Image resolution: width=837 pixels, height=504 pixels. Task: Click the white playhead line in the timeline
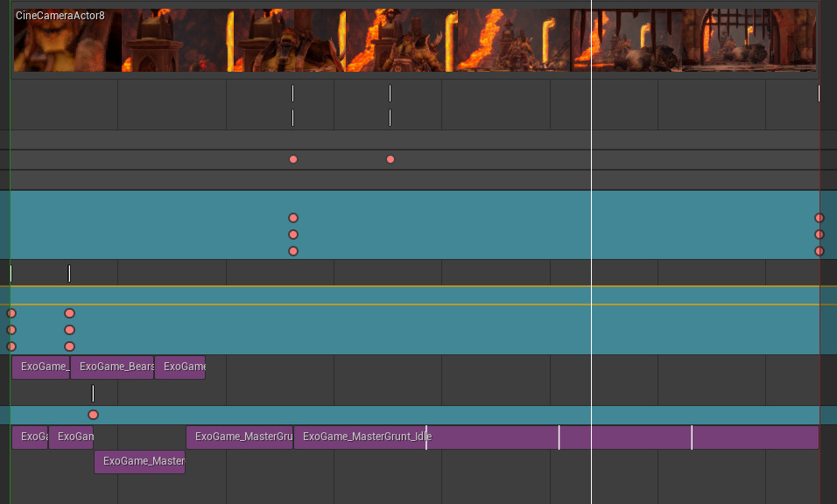pos(592,262)
